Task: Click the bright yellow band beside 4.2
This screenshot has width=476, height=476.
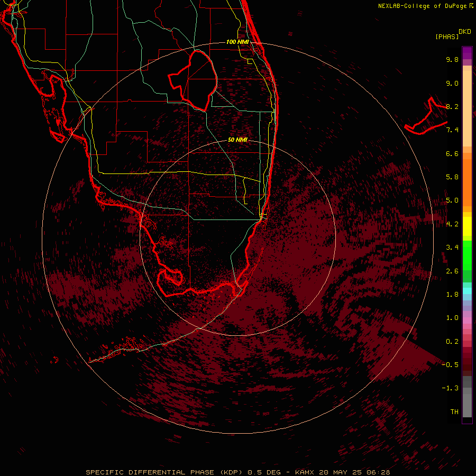Action: (x=467, y=226)
